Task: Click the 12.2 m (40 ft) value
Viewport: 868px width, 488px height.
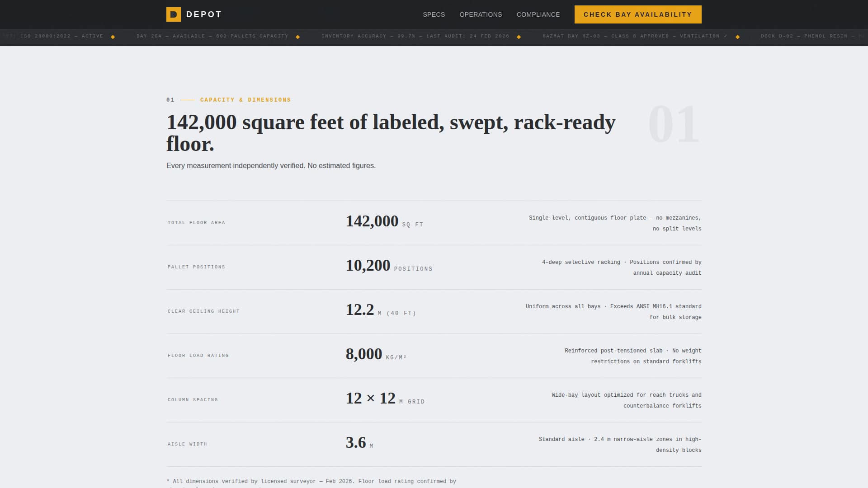Action: click(x=381, y=310)
